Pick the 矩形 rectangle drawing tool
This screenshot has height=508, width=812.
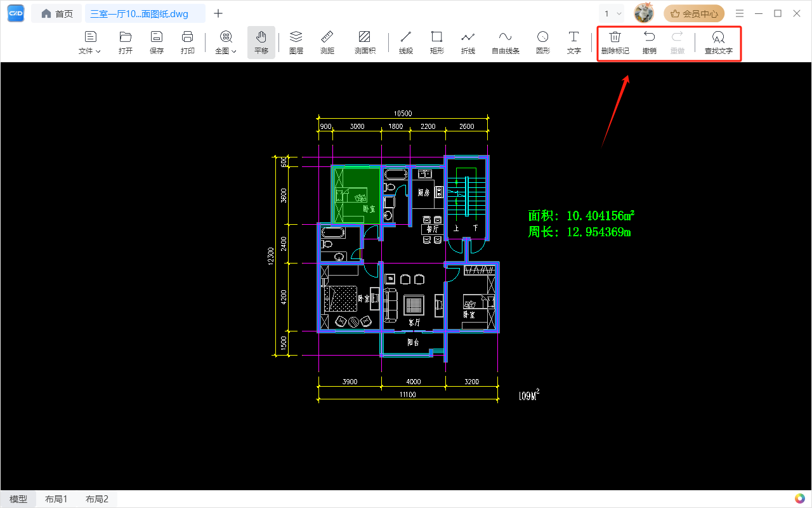click(x=437, y=43)
